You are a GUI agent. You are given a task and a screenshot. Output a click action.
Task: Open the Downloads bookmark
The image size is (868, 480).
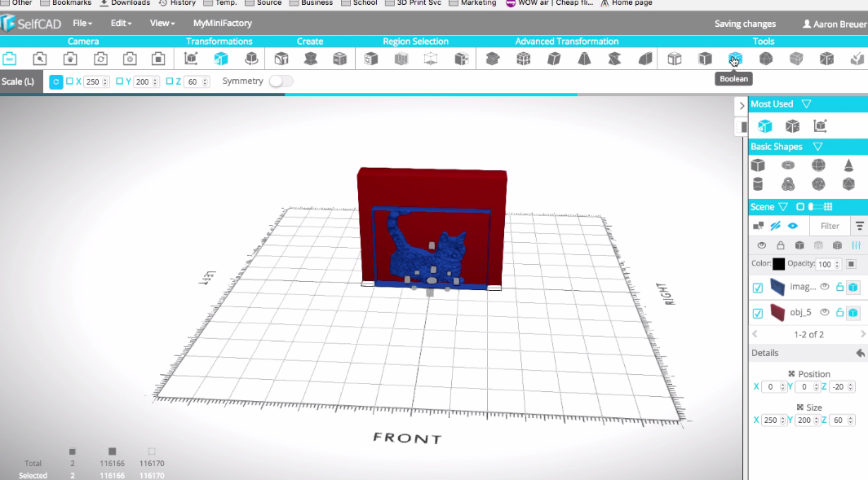point(125,2)
